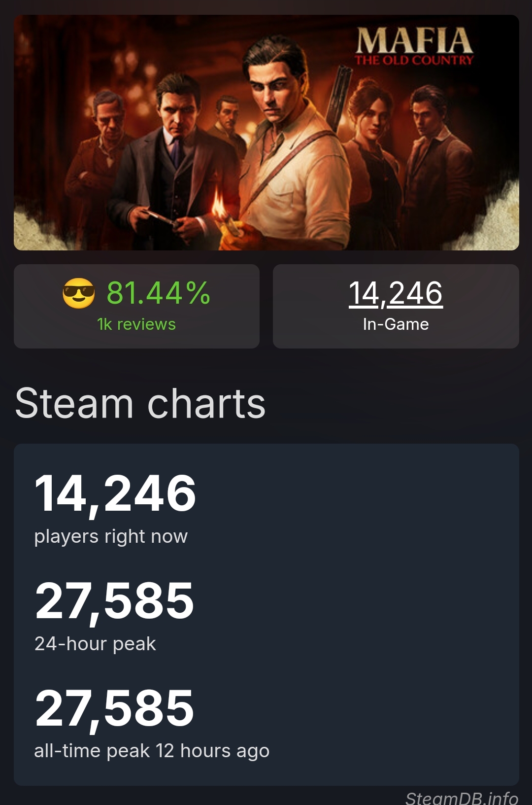Click the all-time peak 12 hours ago text
The image size is (532, 805).
pyautogui.click(x=152, y=751)
